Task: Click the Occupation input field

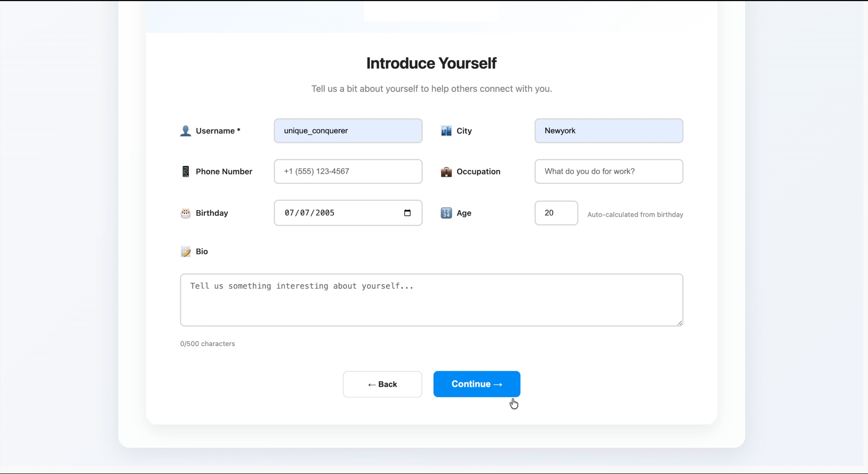Action: [609, 171]
